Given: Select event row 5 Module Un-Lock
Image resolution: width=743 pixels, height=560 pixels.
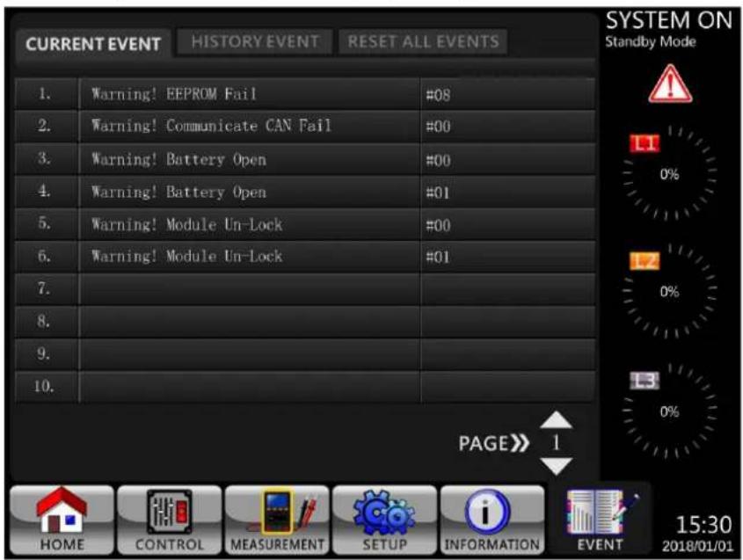Looking at the screenshot, I should coord(305,224).
